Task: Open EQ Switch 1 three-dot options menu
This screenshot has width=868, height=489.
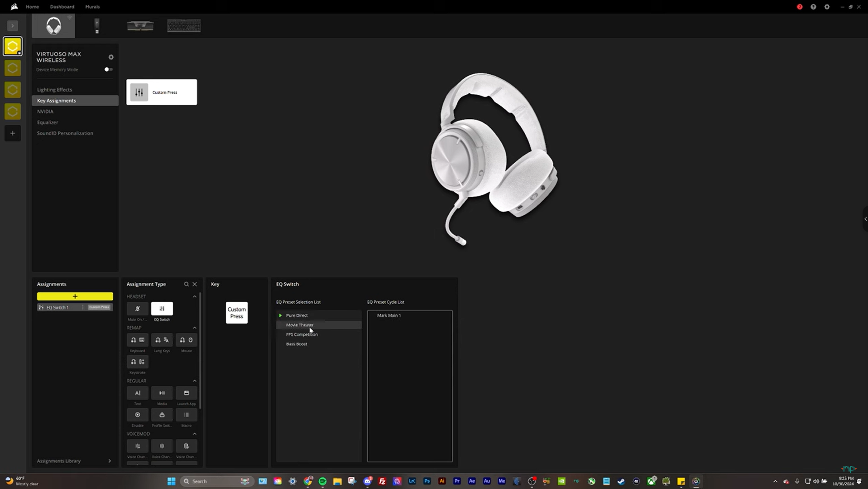Action: (83, 307)
